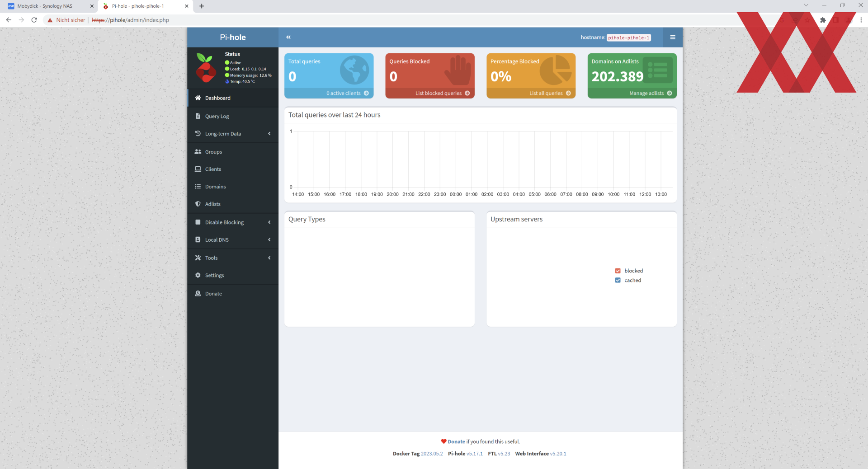Click the Pi-hole raspberry logo in the sidebar

coord(206,68)
